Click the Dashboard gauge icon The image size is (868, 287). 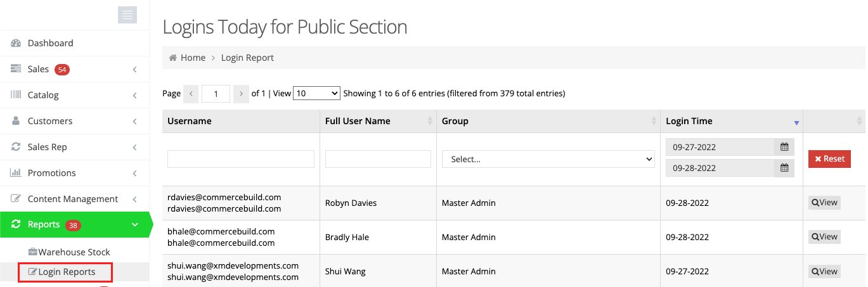tap(16, 43)
